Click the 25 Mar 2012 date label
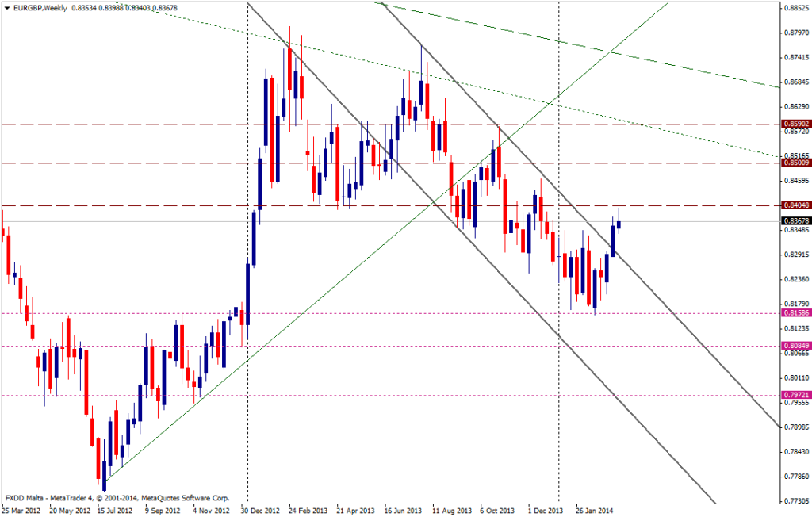The image size is (812, 517). 21,511
